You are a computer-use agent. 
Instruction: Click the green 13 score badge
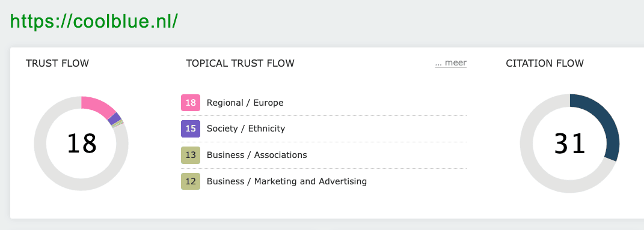pyautogui.click(x=191, y=155)
